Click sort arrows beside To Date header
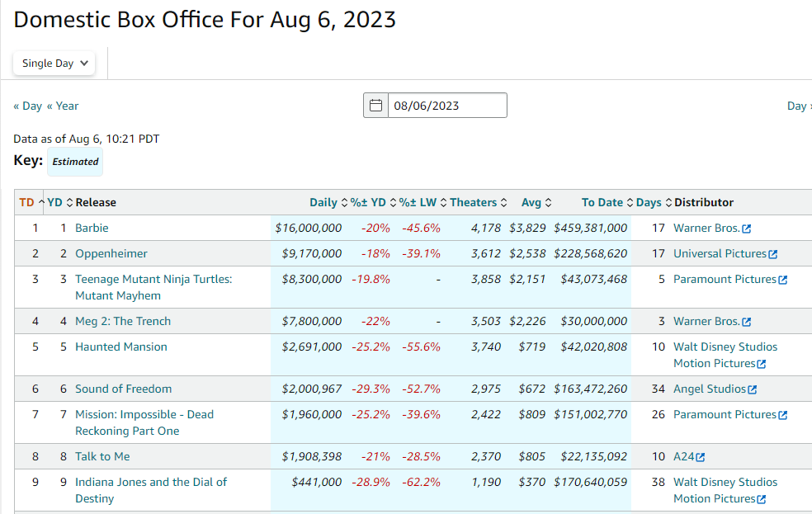 [630, 203]
